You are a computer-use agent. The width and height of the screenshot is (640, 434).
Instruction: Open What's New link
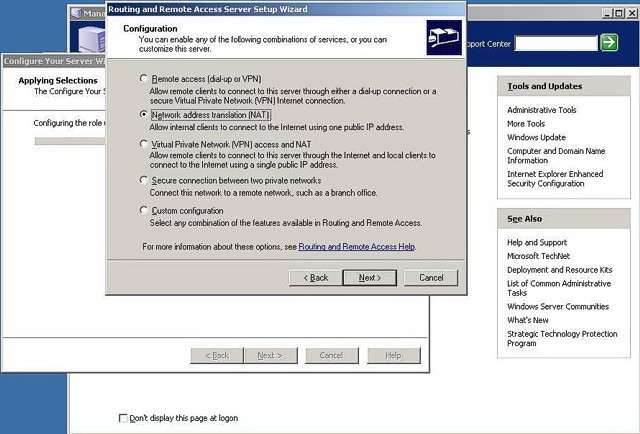click(x=527, y=320)
